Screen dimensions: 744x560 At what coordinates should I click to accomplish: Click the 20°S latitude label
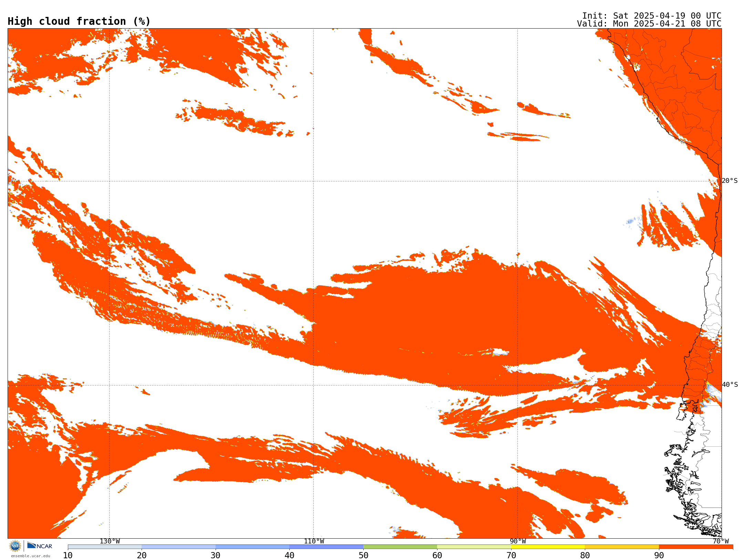pos(730,181)
